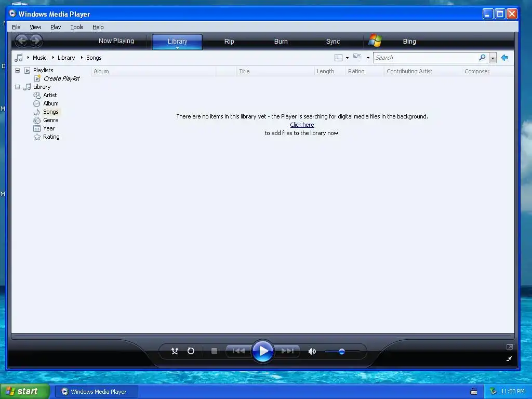532x399 pixels.
Task: Open the View Options dropdown arrow
Action: 368,58
